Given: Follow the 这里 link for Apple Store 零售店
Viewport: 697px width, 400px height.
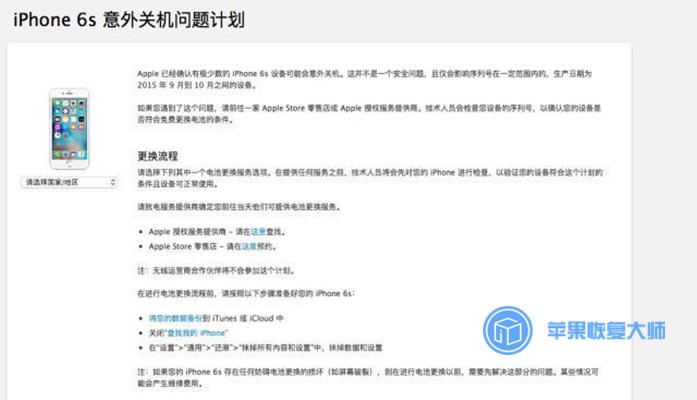Looking at the screenshot, I should point(249,246).
